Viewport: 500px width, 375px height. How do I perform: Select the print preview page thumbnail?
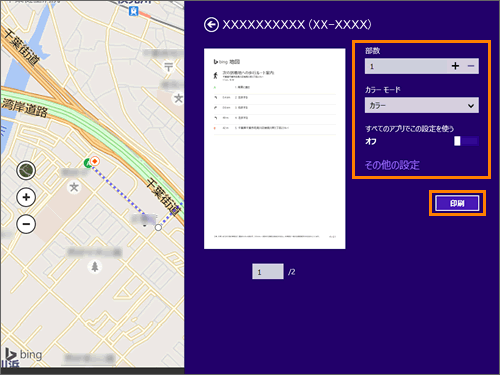point(275,149)
